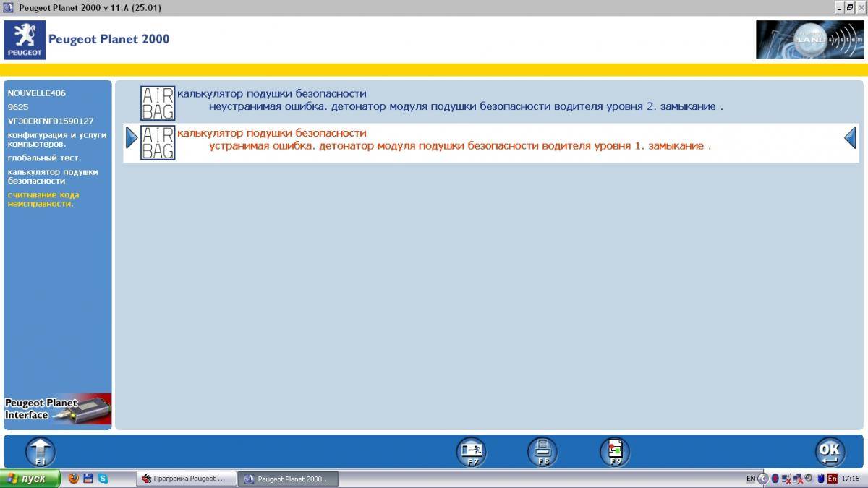Open the Windows 'пуск' Start button
Image resolution: width=868 pixels, height=488 pixels.
coord(29,479)
